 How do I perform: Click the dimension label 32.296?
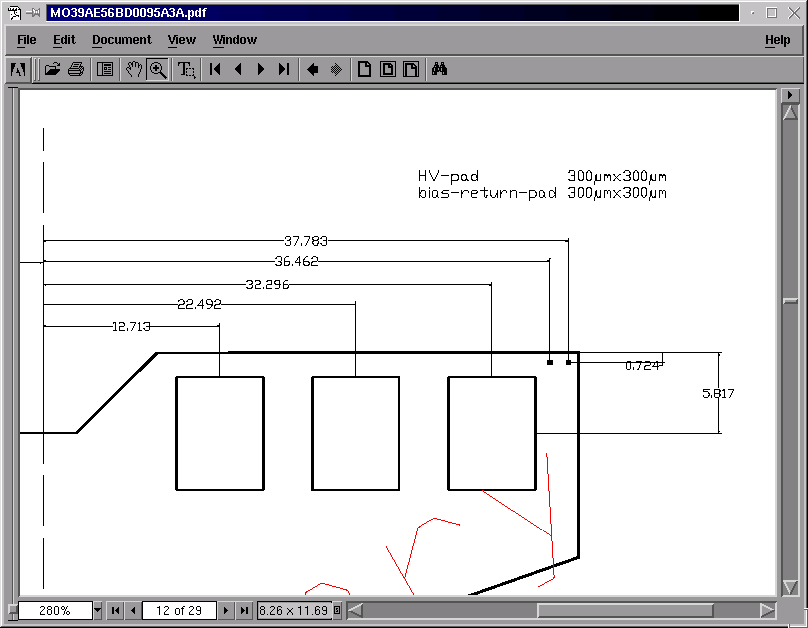[x=267, y=284]
